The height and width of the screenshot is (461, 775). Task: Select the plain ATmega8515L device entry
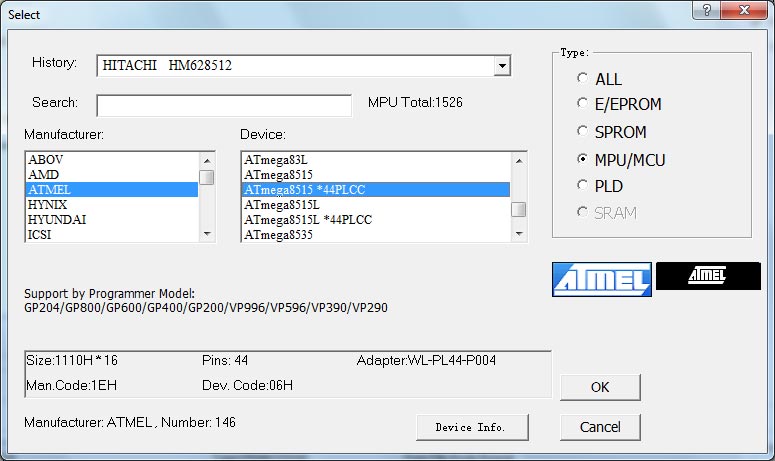pyautogui.click(x=376, y=205)
